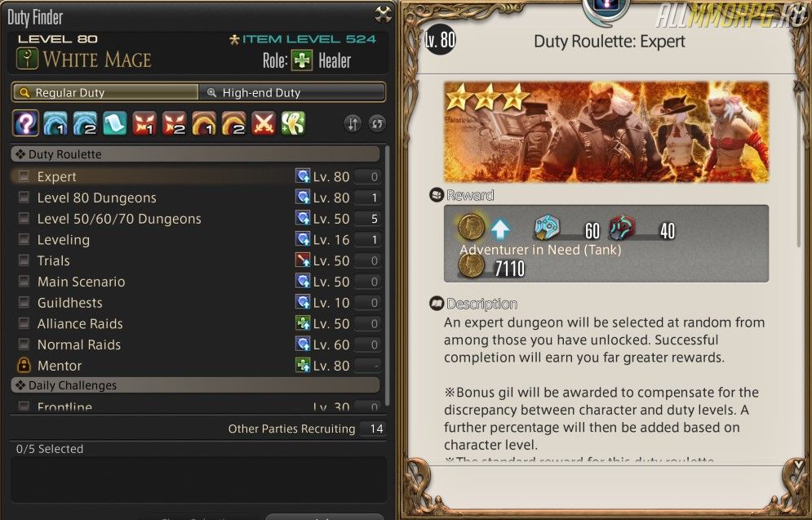Open the PvP crossed swords category icon
Screen dimensions: 812x520
(264, 123)
